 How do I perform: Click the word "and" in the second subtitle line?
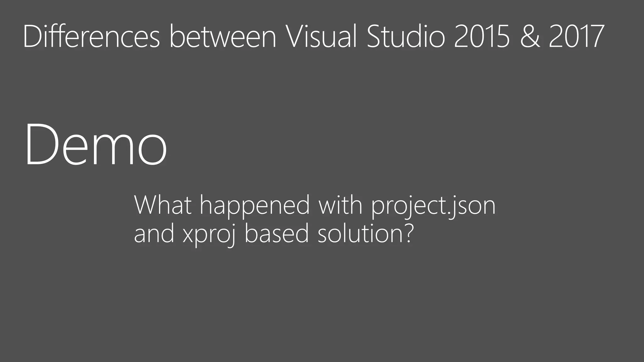154,233
